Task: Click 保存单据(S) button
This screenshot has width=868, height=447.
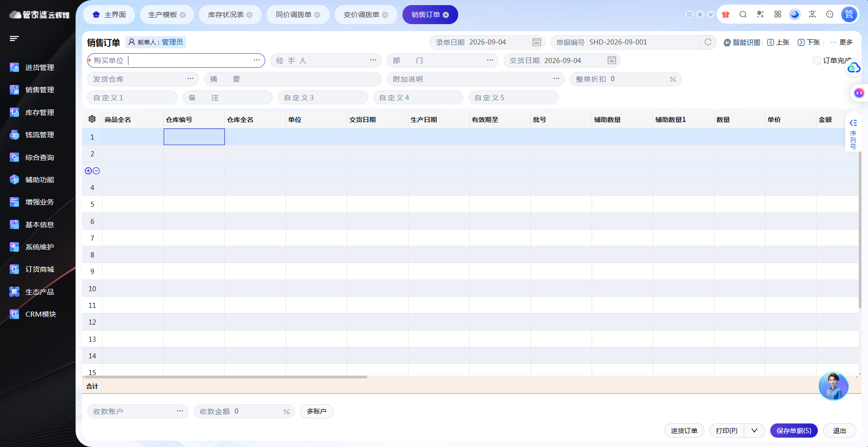Action: [x=794, y=431]
